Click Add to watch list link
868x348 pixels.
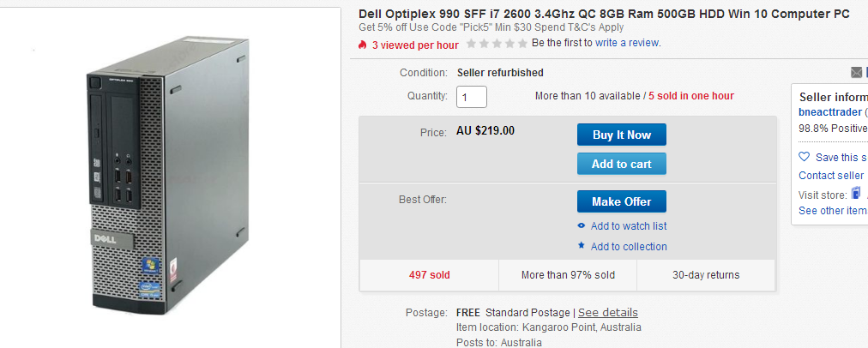pyautogui.click(x=629, y=225)
